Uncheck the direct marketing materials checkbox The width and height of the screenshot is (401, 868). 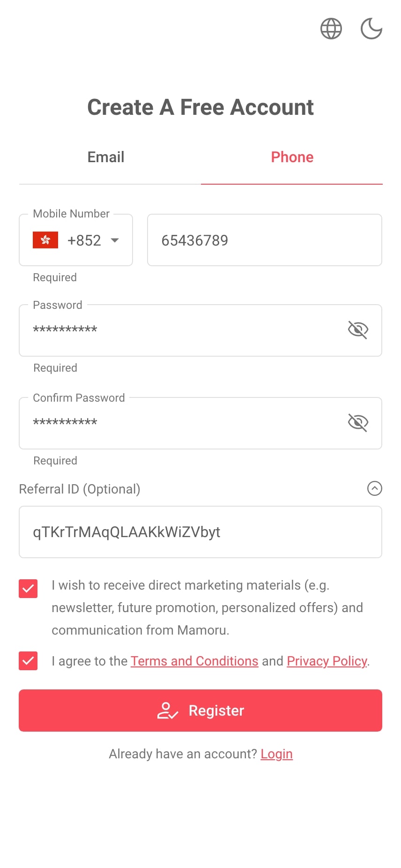tap(28, 589)
